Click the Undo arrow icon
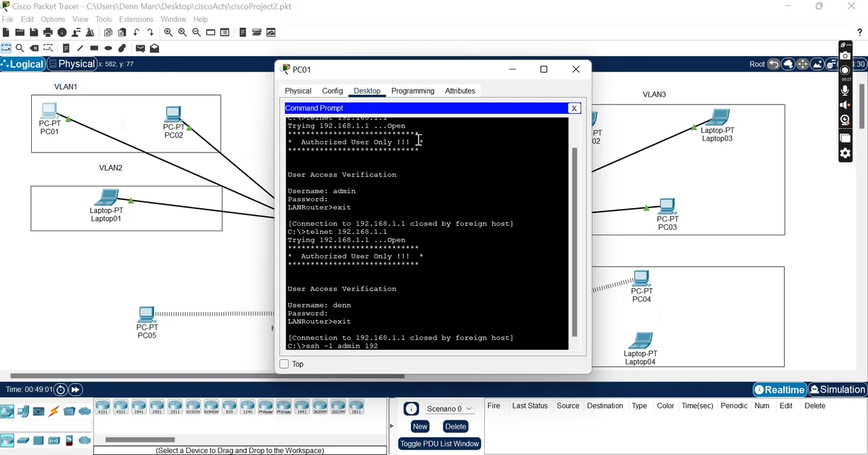 coord(136,33)
